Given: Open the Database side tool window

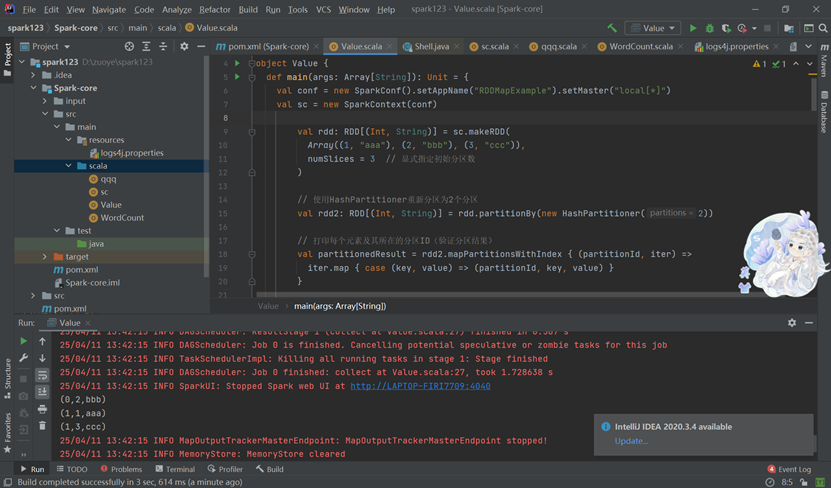Looking at the screenshot, I should tap(824, 112).
